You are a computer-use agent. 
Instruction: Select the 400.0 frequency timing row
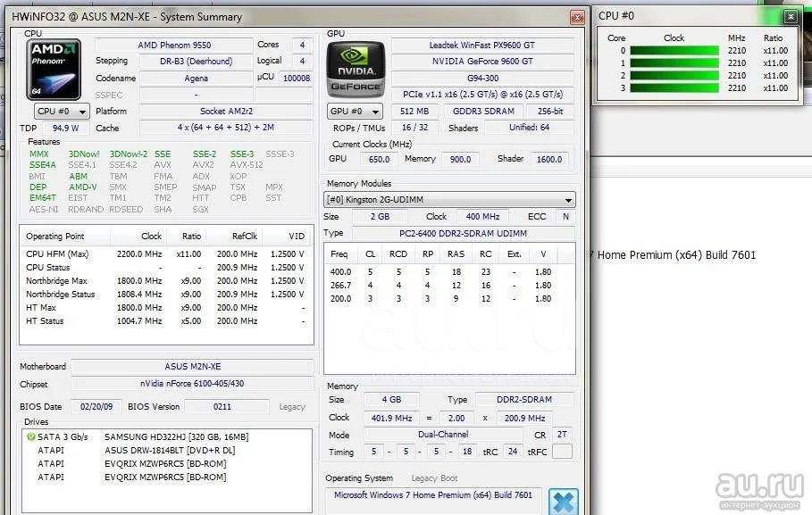click(449, 271)
